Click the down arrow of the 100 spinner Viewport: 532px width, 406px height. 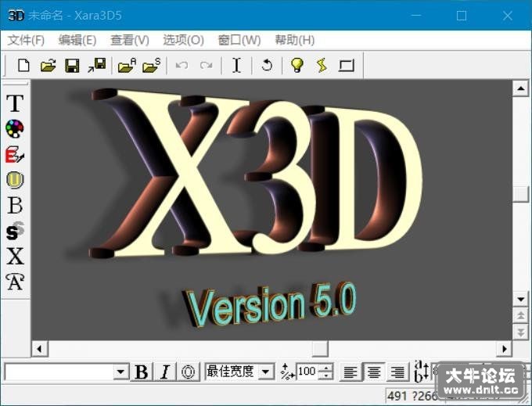click(326, 375)
